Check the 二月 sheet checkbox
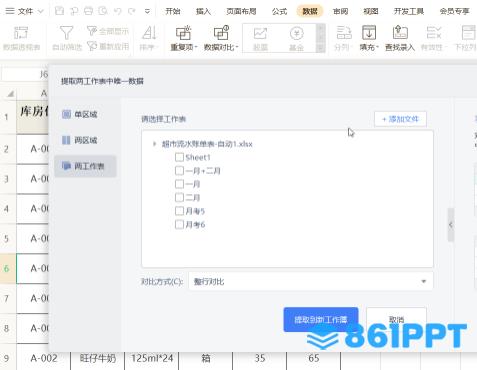 (179, 197)
